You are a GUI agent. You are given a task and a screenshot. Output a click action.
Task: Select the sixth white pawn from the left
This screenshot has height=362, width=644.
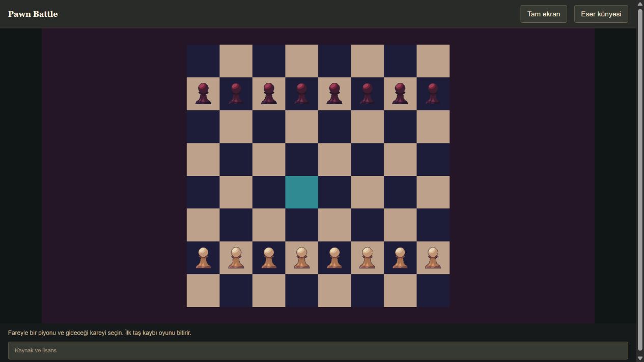coord(367,258)
